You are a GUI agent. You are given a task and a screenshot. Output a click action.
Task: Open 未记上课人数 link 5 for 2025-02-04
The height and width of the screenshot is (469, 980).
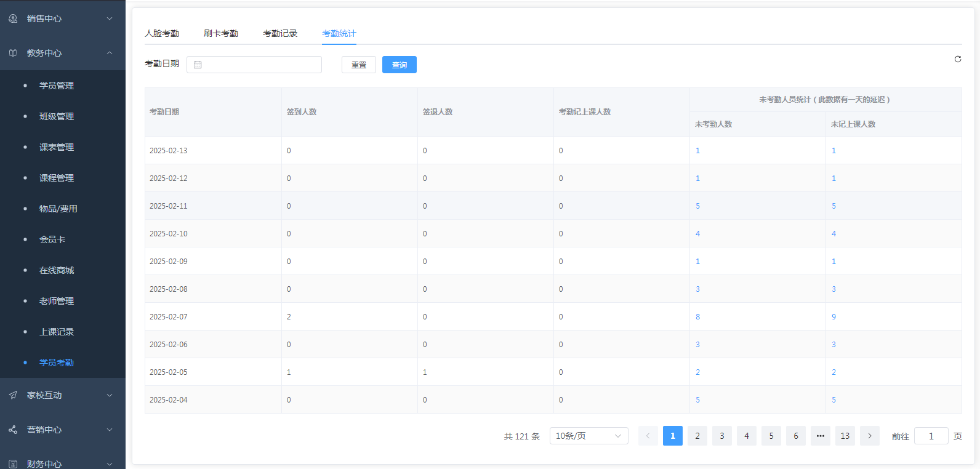click(x=833, y=399)
